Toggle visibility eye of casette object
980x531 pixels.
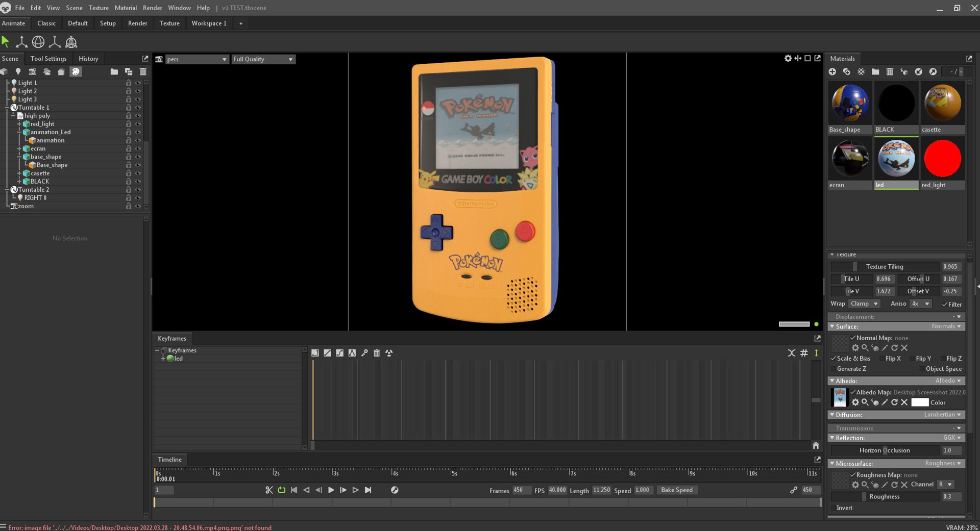(x=138, y=173)
